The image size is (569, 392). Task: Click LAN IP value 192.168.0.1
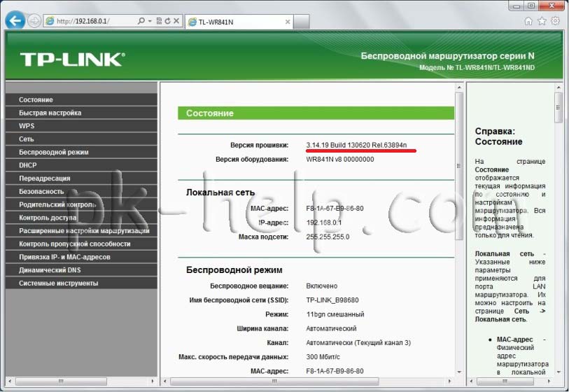click(323, 223)
